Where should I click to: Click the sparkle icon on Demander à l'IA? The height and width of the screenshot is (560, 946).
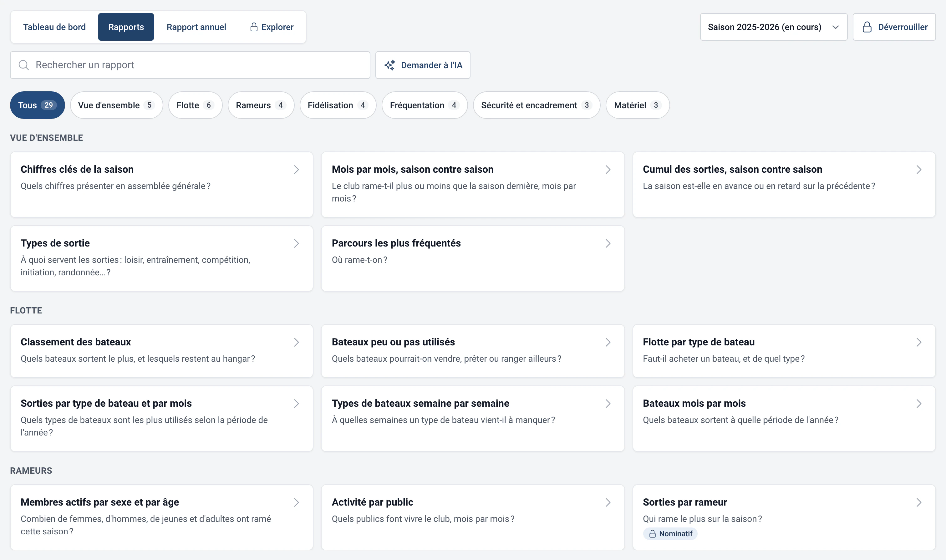point(390,65)
